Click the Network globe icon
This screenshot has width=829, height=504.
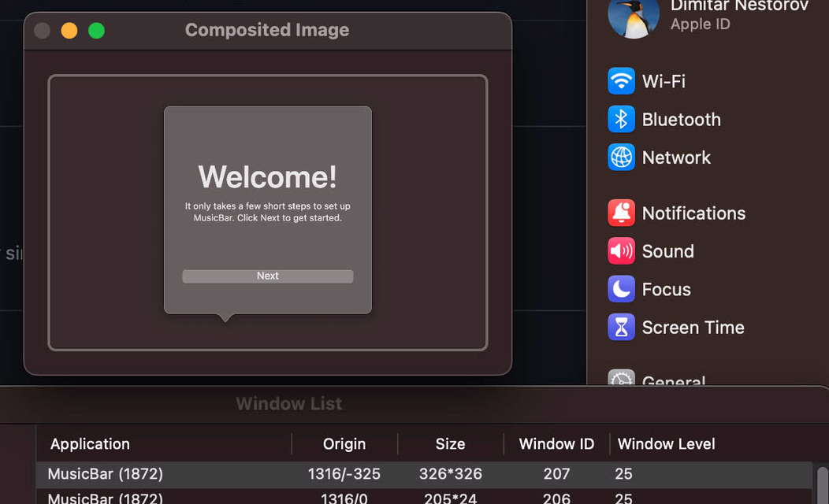point(621,157)
